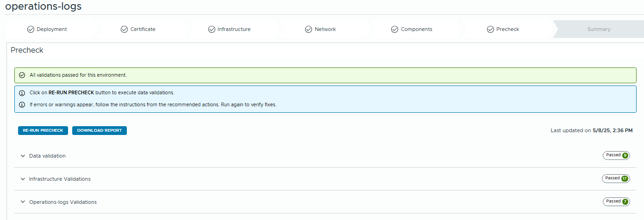
Task: Click info icon beside errors or warnings hint
Action: click(22, 105)
